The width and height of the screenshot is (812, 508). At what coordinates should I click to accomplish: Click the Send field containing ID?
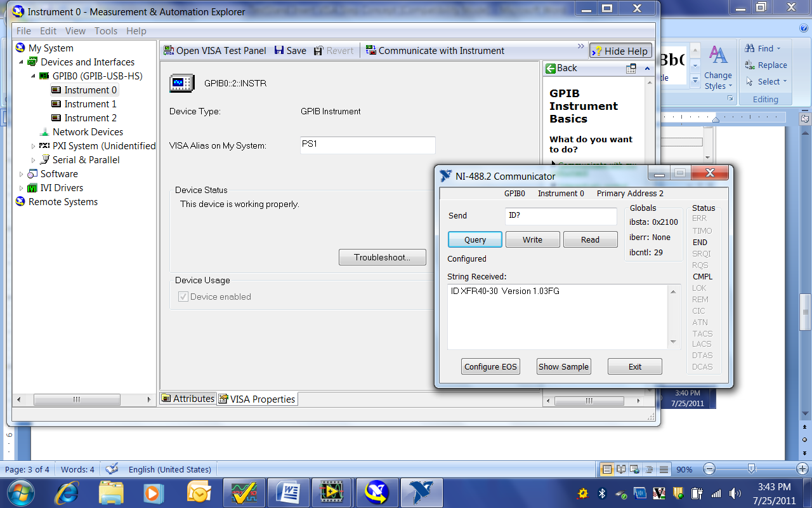(x=561, y=216)
